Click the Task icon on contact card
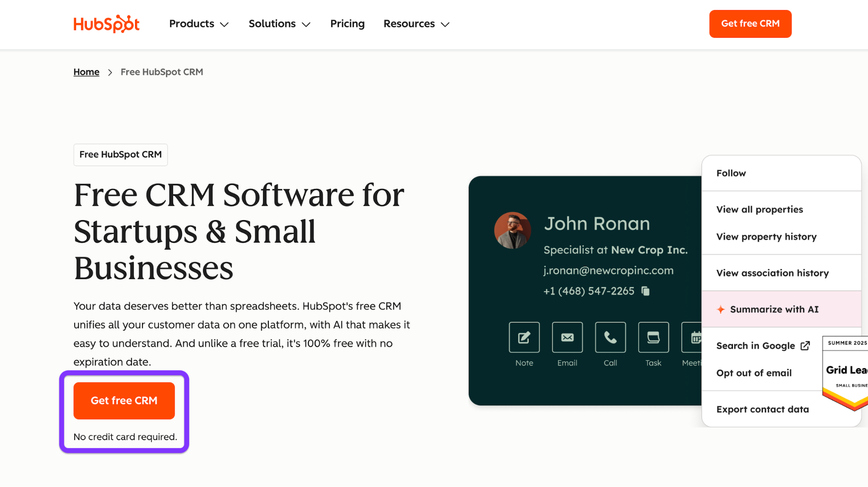Viewport: 868px width, 487px height. (653, 337)
